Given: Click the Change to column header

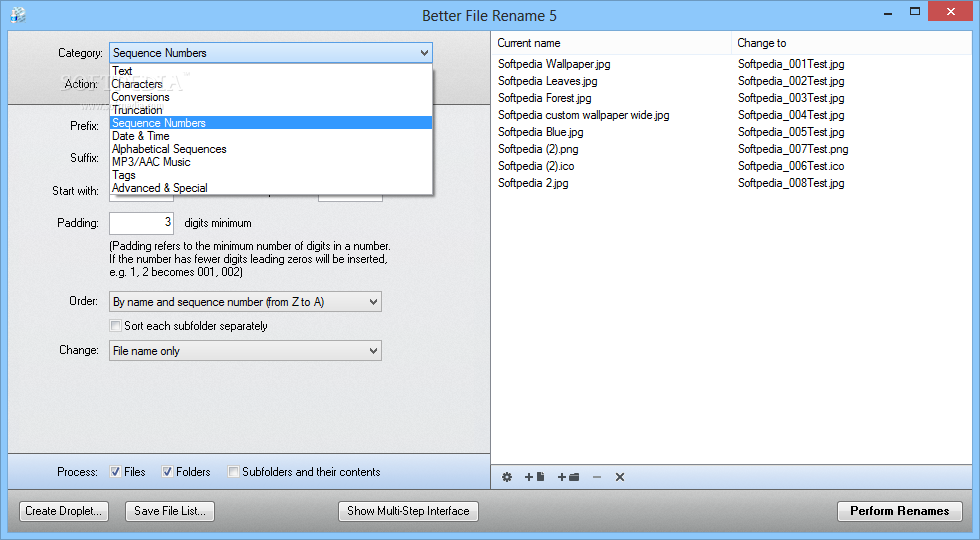Looking at the screenshot, I should pos(851,43).
